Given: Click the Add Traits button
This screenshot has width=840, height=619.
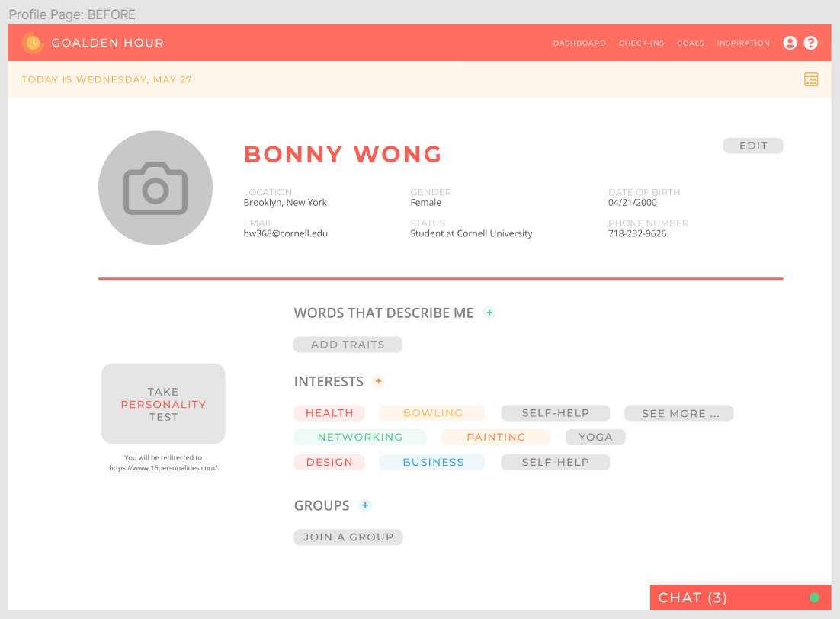Looking at the screenshot, I should (348, 345).
